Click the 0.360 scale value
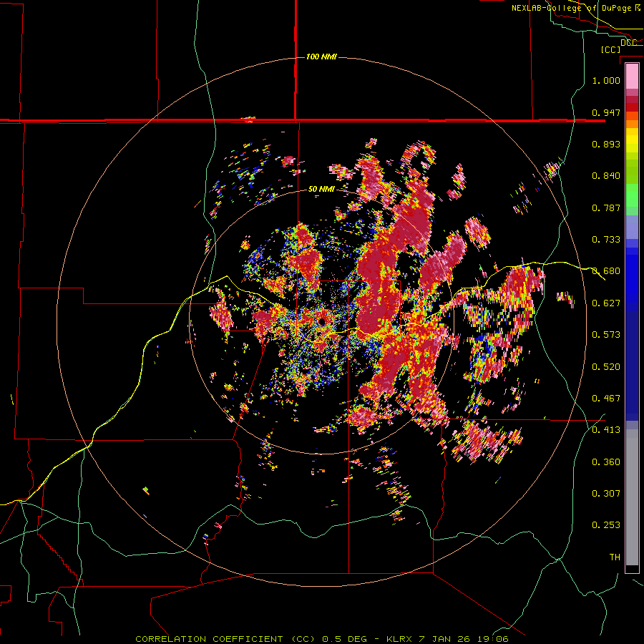Viewport: 644px width, 644px height. (x=606, y=462)
